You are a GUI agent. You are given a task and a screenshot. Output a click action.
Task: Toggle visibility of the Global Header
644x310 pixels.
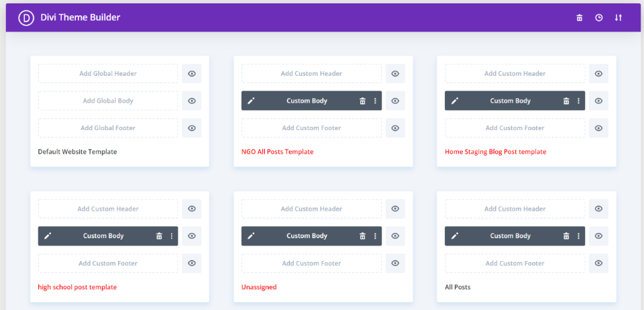click(x=192, y=74)
